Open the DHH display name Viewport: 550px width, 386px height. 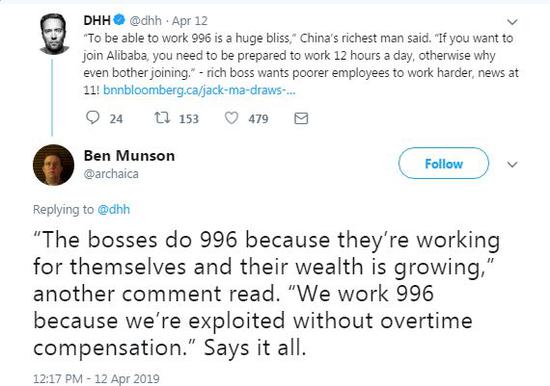click(x=97, y=20)
